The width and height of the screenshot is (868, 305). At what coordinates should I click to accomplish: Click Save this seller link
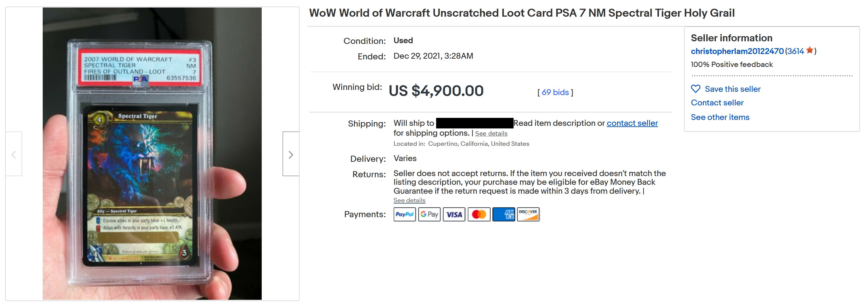point(733,89)
